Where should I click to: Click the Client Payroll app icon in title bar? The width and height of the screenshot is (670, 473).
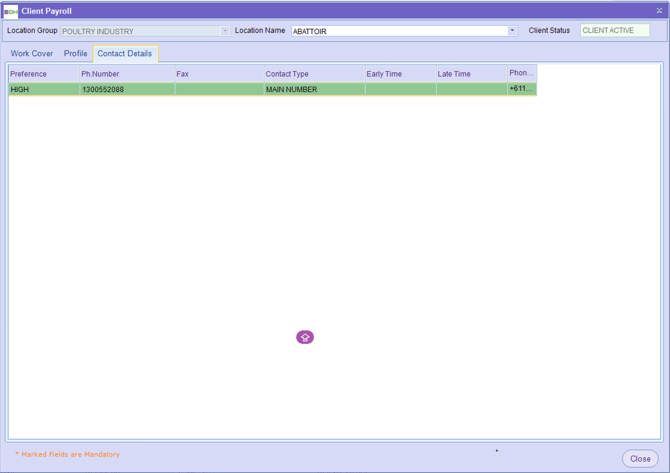coord(11,11)
